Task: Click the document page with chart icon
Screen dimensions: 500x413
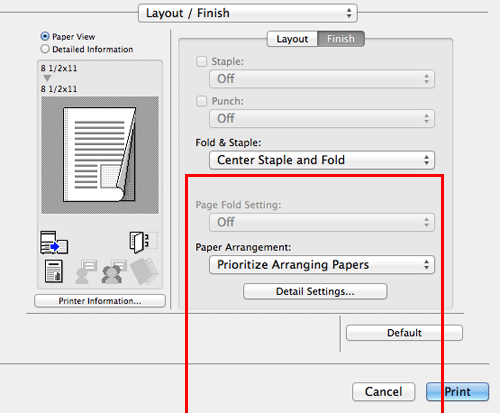Action: click(x=54, y=271)
